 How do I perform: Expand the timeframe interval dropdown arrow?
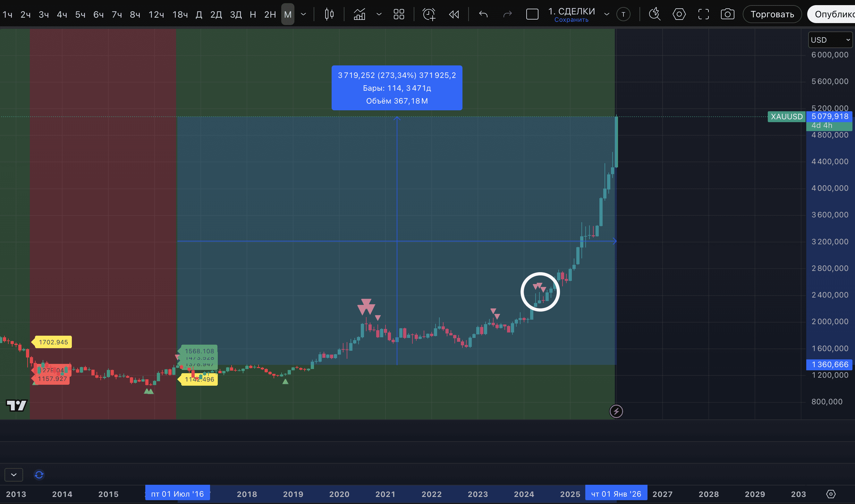point(303,14)
